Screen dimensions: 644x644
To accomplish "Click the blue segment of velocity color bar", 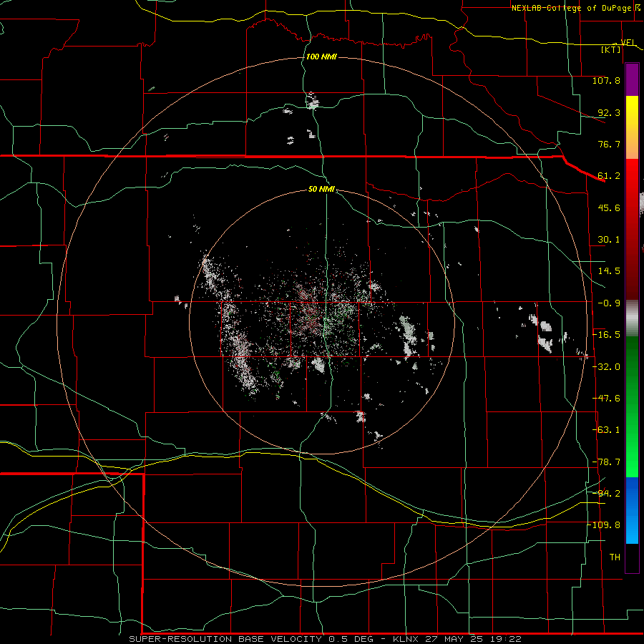I will click(x=632, y=510).
